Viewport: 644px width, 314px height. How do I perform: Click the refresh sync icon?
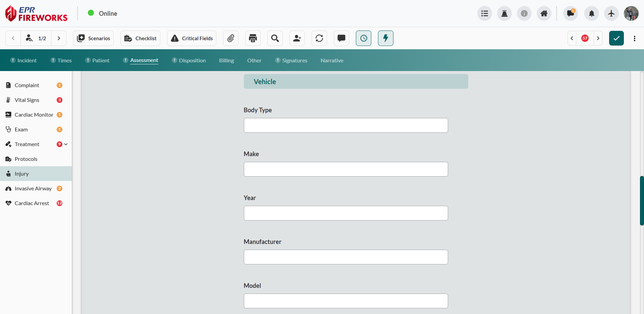[x=319, y=38]
